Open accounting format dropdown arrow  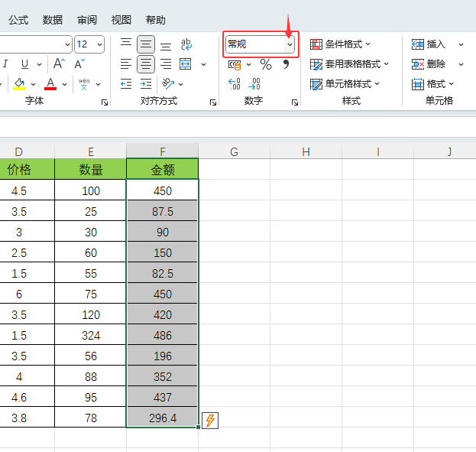point(248,64)
